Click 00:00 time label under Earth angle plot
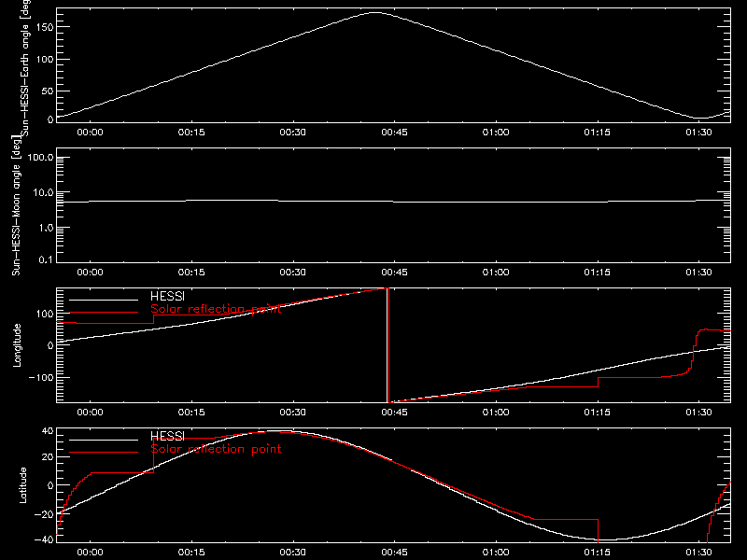Image resolution: width=747 pixels, height=560 pixels. coord(90,133)
